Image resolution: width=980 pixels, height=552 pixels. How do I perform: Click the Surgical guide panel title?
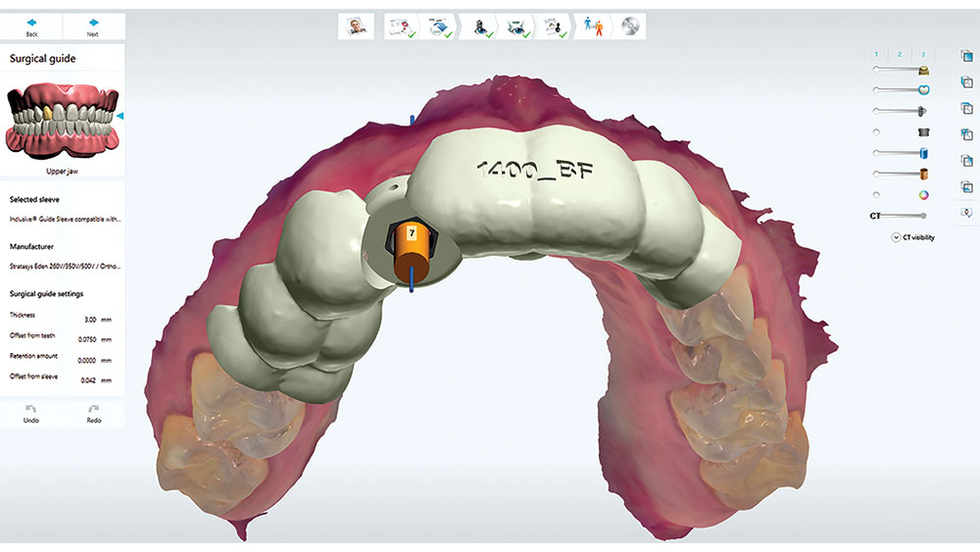click(x=42, y=59)
